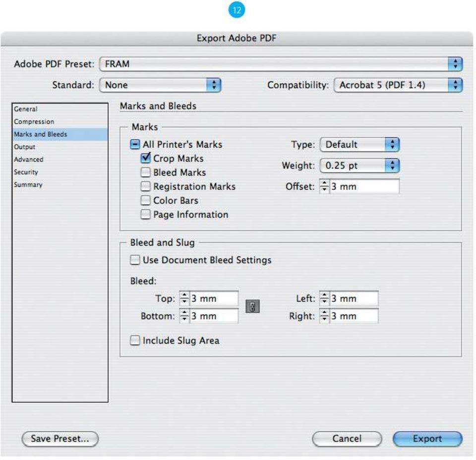
Task: Click the Bottom bleed stepper arrows
Action: coord(184,316)
